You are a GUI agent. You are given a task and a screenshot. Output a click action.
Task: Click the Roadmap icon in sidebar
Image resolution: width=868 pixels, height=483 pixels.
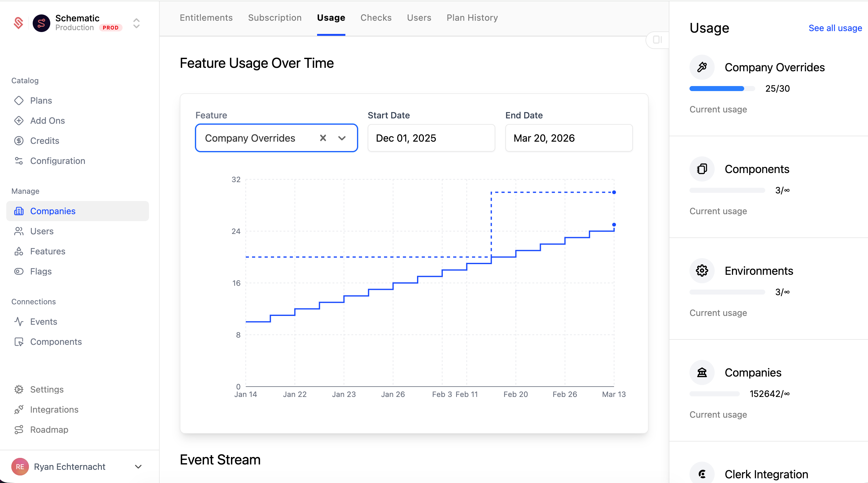[19, 430]
